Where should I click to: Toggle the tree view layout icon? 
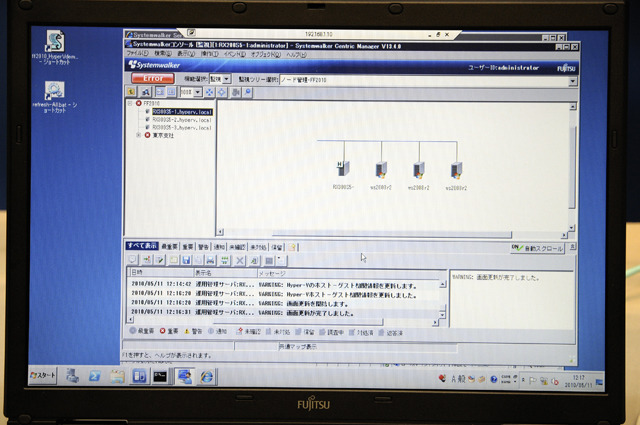click(160, 92)
